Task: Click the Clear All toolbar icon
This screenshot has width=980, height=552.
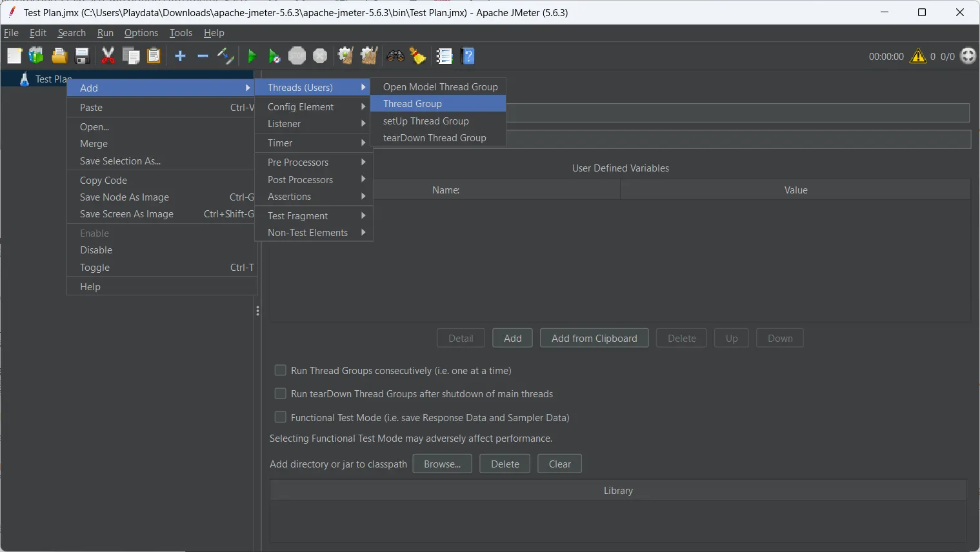Action: (369, 56)
